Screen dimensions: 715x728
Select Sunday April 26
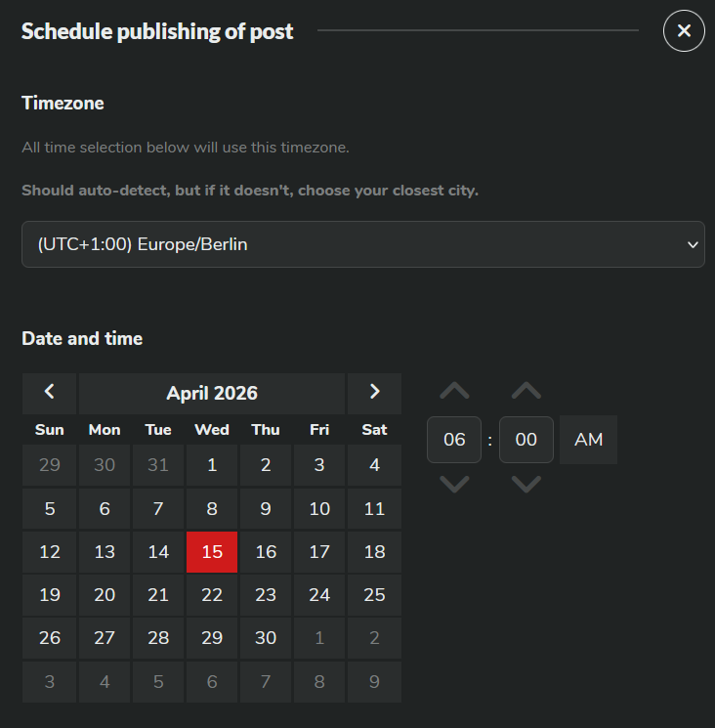pyautogui.click(x=50, y=638)
